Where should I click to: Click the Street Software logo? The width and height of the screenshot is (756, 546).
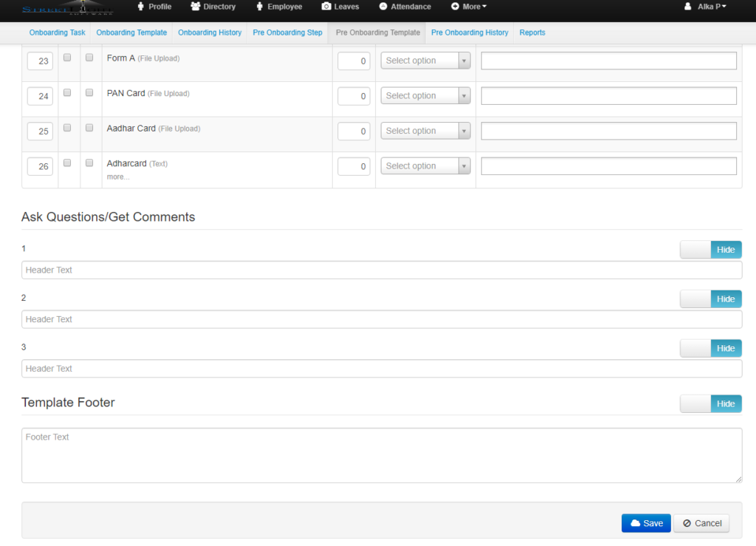pos(69,8)
